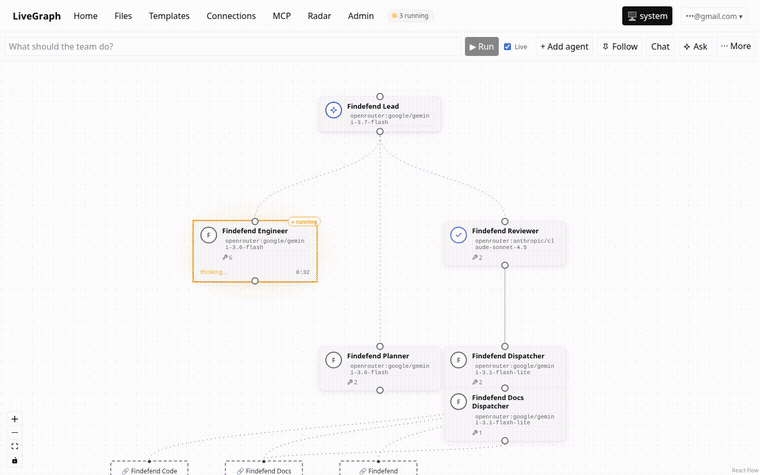
Task: Click the Findefend Lead model label
Action: point(390,119)
